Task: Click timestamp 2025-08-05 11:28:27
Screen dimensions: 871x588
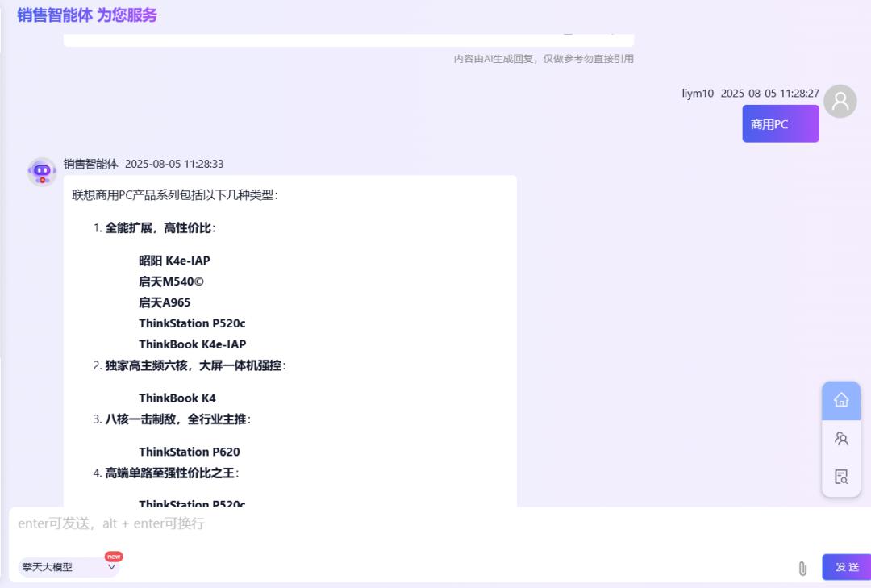Action: point(770,94)
